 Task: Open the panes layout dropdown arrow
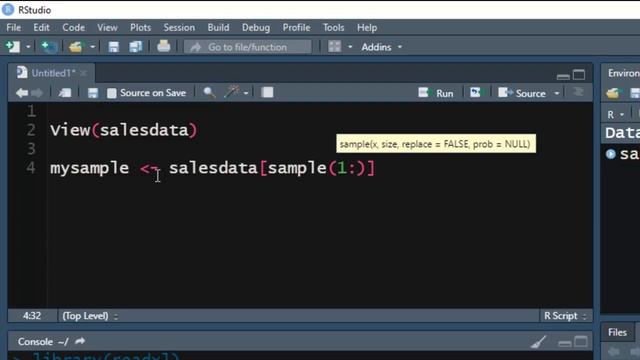click(350, 47)
